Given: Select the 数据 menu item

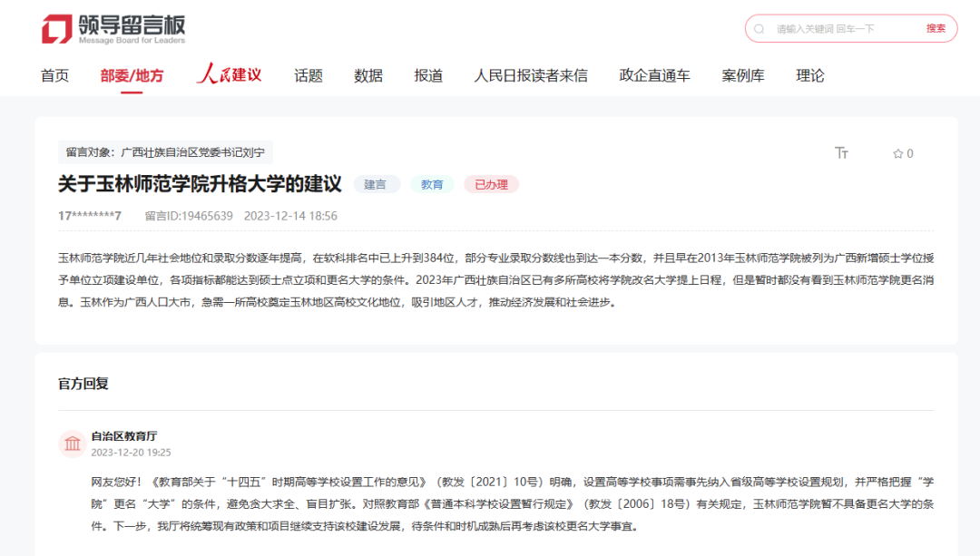Looking at the screenshot, I should click(x=367, y=75).
